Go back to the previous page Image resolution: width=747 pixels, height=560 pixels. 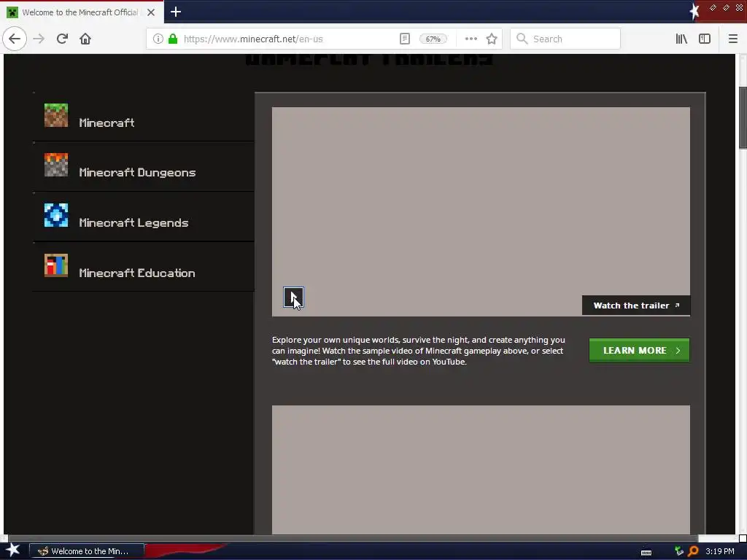(15, 39)
